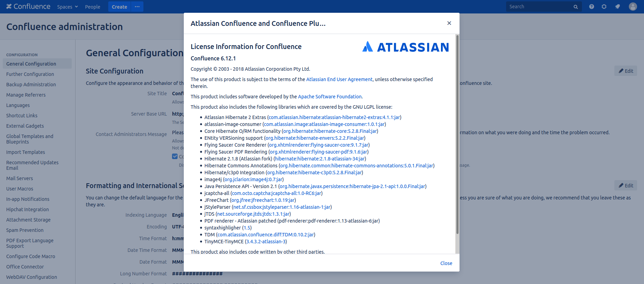Open Attachment Storage in sidebar

click(28, 220)
